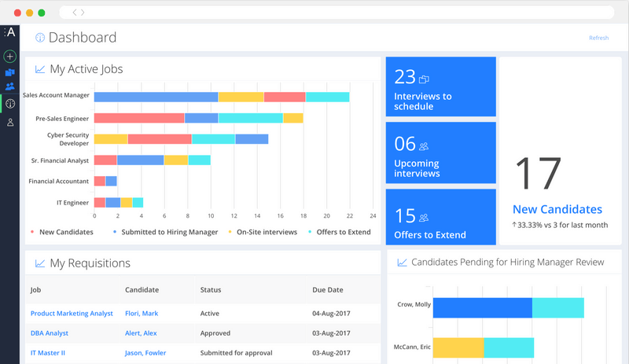Open candidate Flori, Mark
Viewport: 629px width, 364px height.
(141, 314)
